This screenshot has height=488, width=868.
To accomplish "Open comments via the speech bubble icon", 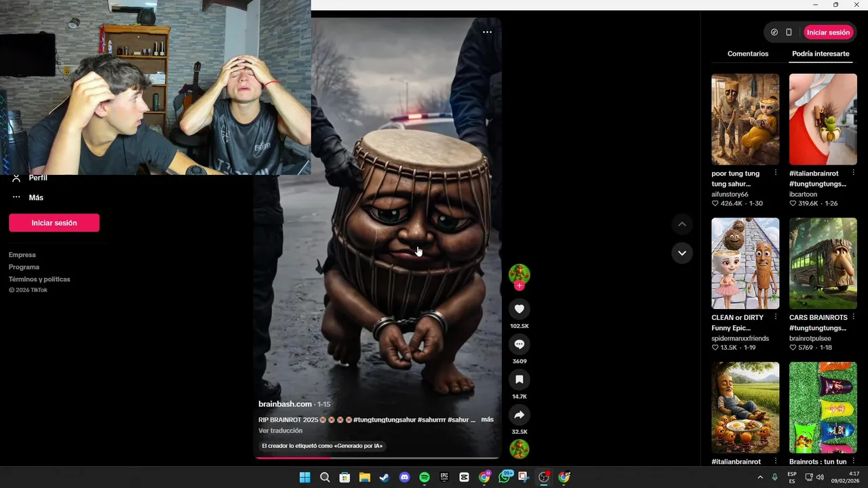I will pos(519,344).
